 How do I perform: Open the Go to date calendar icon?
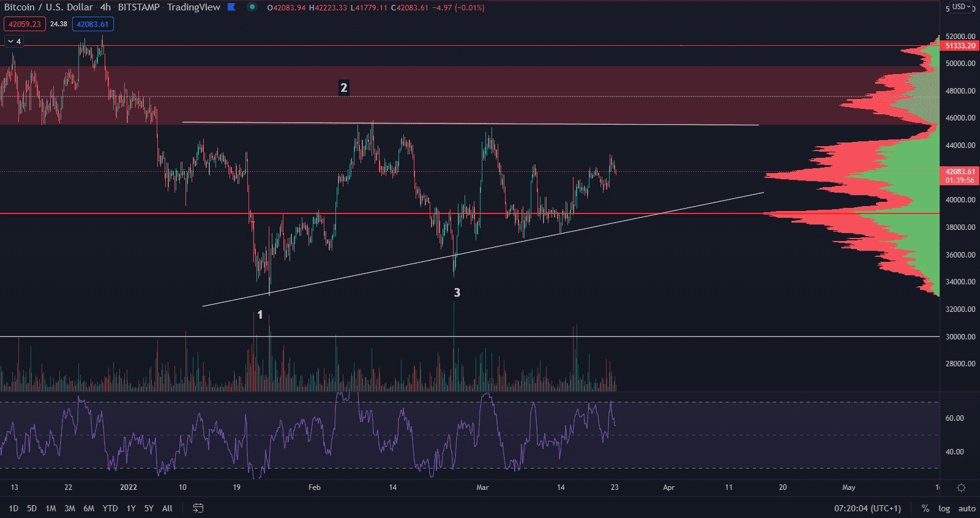click(x=198, y=508)
